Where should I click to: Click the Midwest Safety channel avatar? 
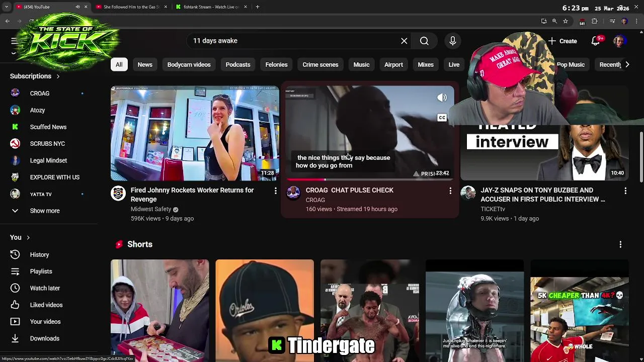point(118,194)
